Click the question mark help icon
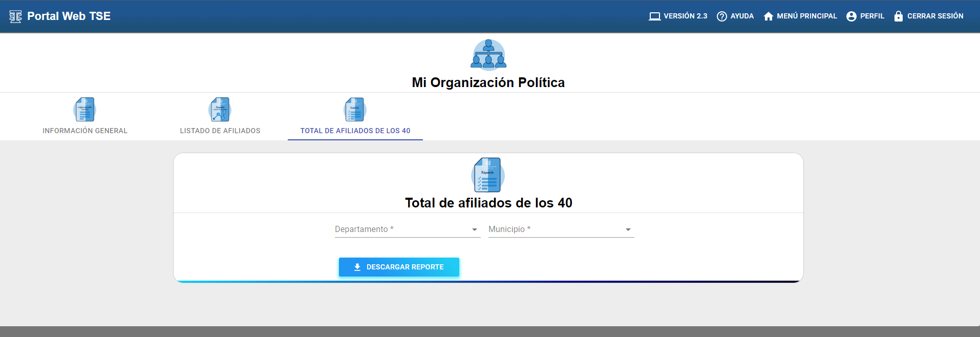980x337 pixels. click(721, 16)
